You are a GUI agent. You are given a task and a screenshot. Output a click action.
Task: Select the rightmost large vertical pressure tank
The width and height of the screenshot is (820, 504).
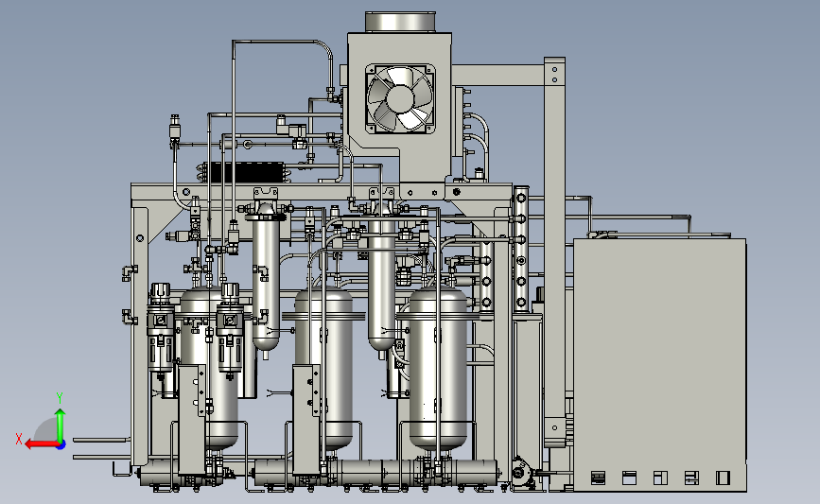[438, 369]
